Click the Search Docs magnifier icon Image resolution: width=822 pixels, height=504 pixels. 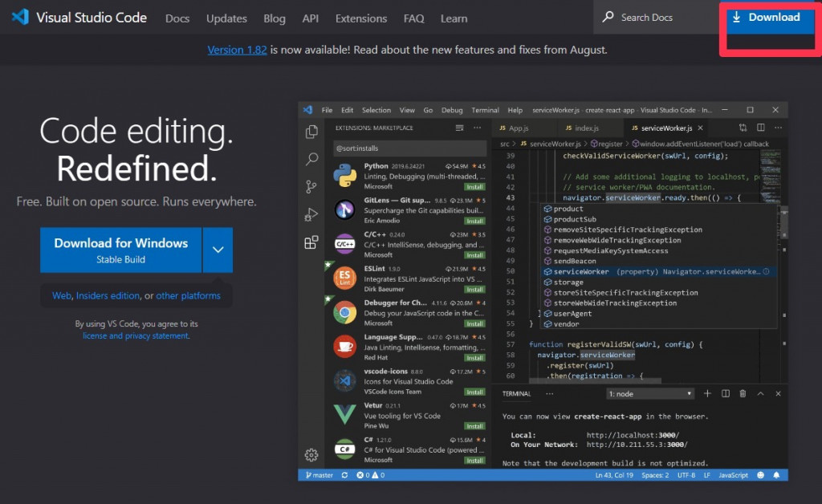point(608,17)
